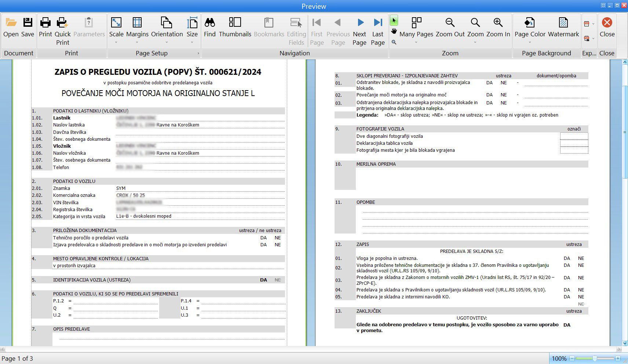Open the Watermark settings
Image resolution: width=628 pixels, height=364 pixels.
[x=563, y=23]
